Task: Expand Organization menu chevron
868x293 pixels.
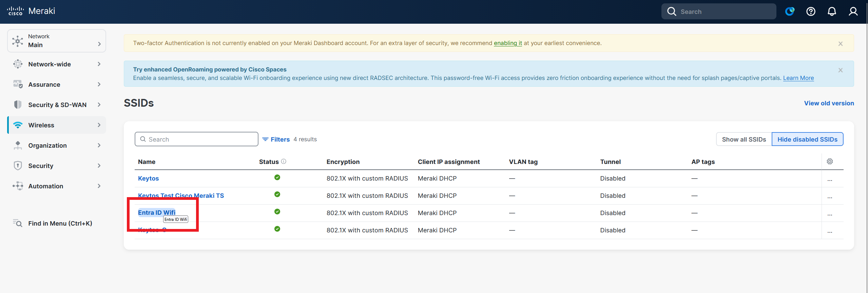Action: pyautogui.click(x=99, y=145)
